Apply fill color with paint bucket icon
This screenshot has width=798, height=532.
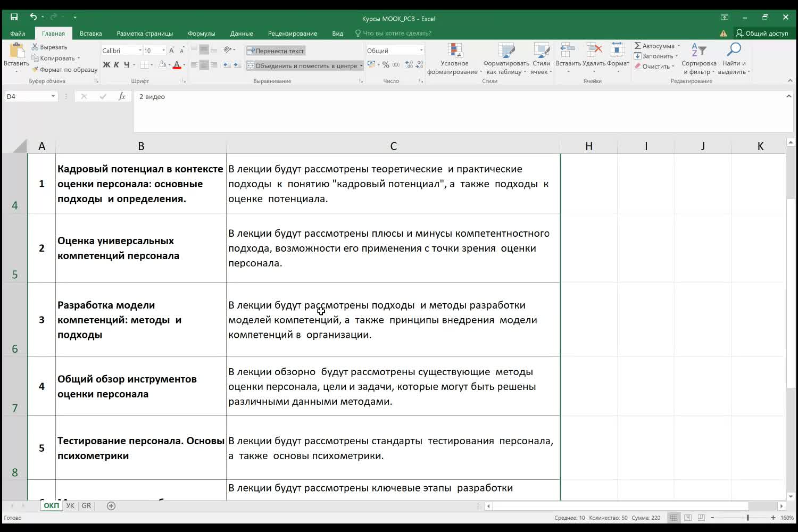(162, 65)
